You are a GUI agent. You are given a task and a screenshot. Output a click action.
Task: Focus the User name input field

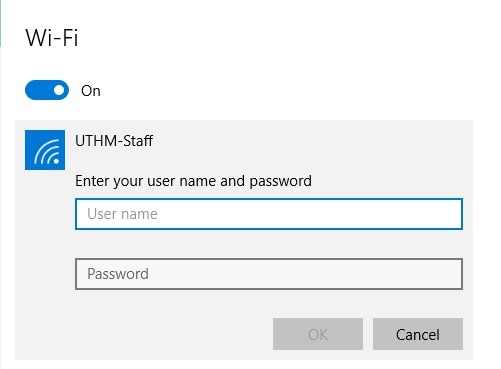click(269, 214)
